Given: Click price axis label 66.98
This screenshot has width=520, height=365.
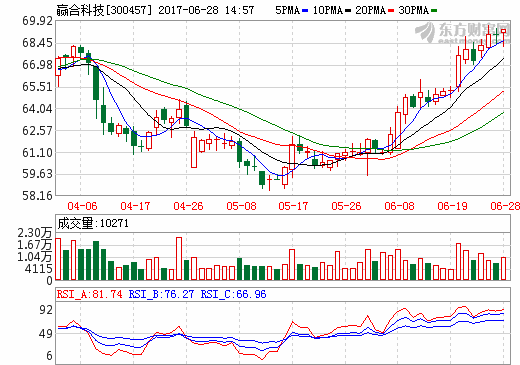Looking at the screenshot, I should point(38,65).
